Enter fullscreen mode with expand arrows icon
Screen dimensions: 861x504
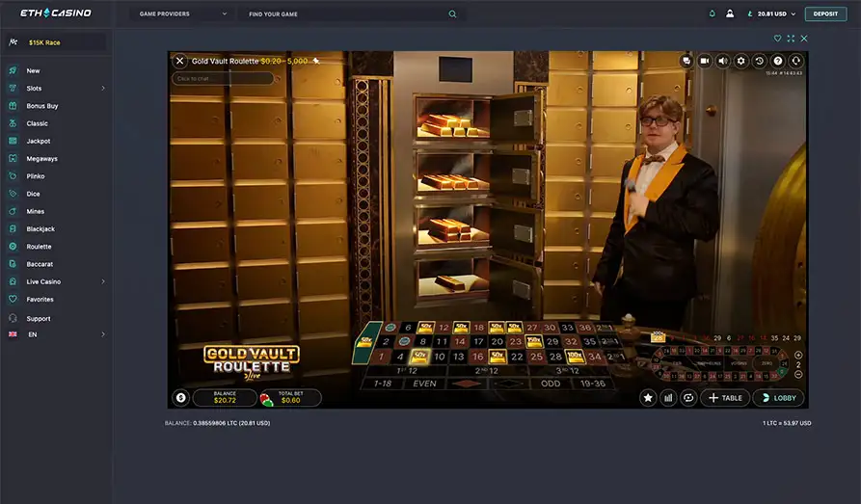pos(791,39)
